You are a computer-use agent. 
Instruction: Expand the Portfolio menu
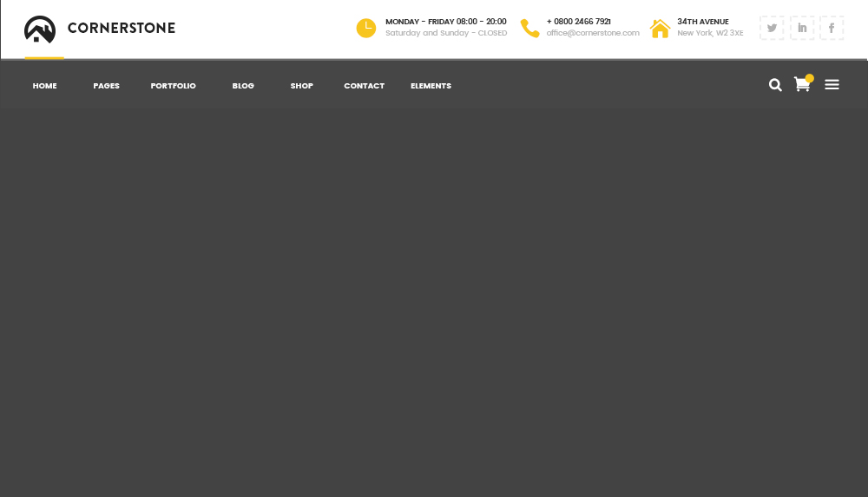pos(173,86)
